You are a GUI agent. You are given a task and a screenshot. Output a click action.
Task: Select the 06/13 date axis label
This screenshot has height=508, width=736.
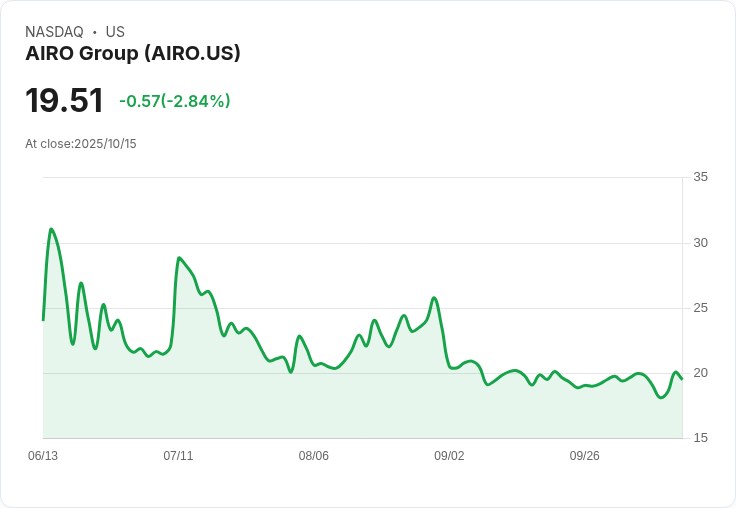pyautogui.click(x=43, y=455)
